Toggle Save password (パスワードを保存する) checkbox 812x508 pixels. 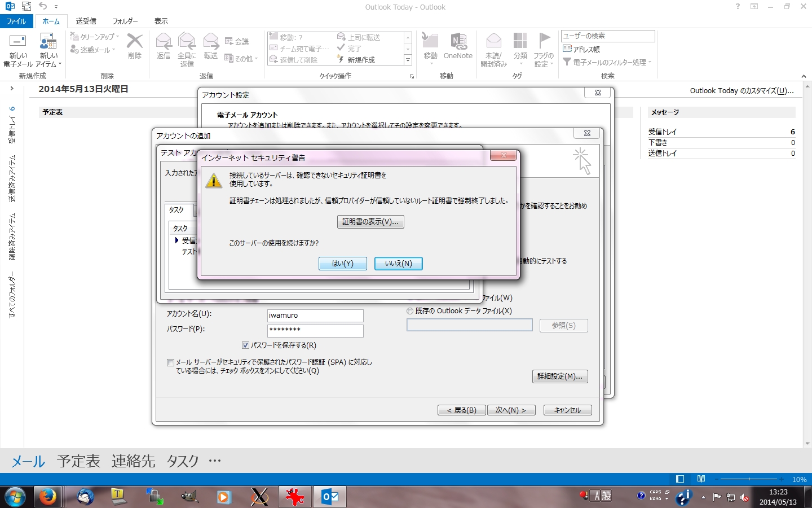pos(245,345)
